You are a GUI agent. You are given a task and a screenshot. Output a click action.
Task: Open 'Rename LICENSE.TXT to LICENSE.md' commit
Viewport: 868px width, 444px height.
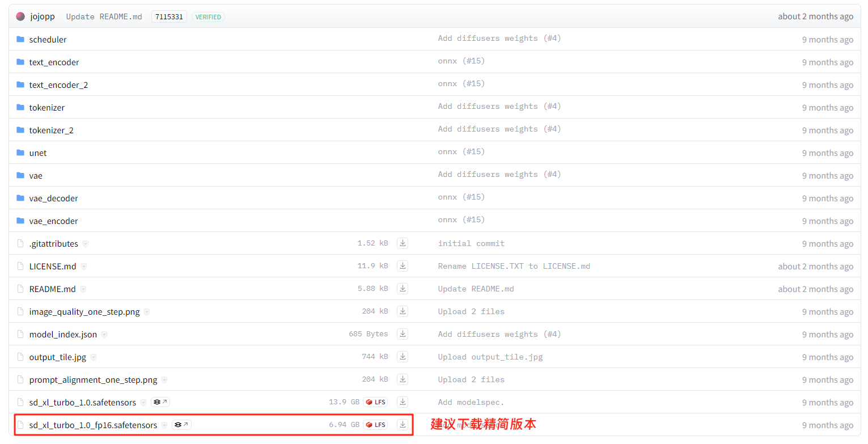[514, 266]
